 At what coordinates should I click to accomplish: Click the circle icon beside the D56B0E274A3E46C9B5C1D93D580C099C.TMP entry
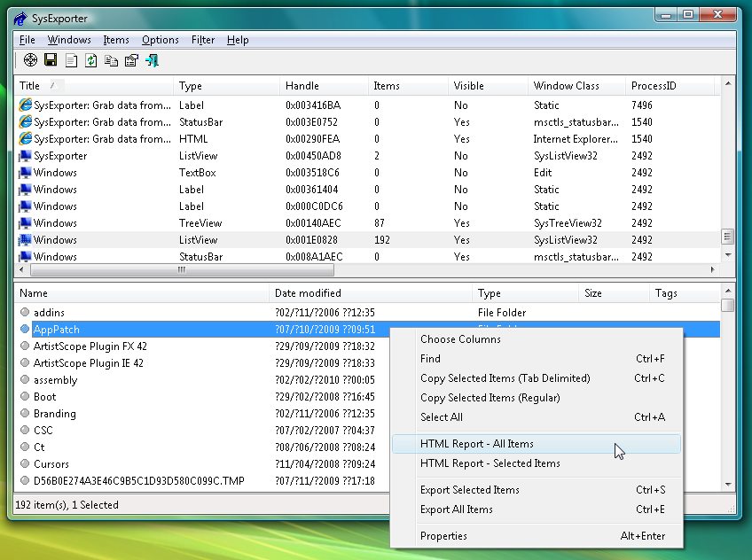tap(25, 480)
